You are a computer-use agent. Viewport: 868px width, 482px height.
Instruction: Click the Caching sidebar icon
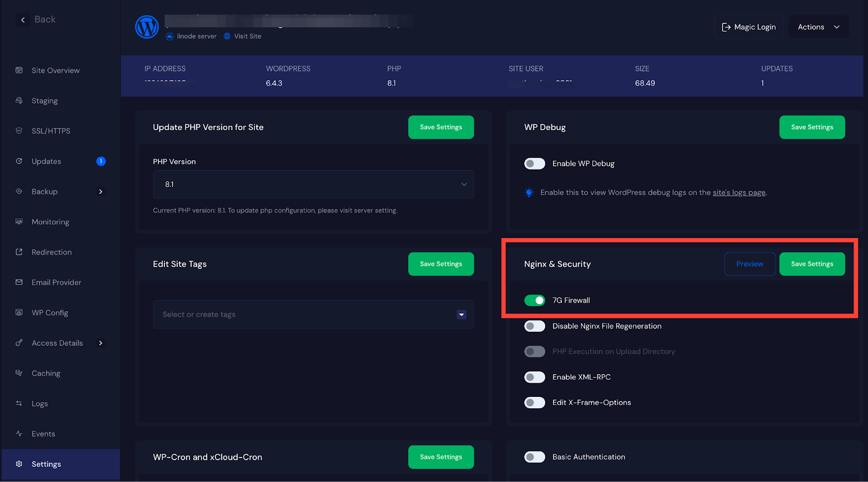tap(19, 373)
